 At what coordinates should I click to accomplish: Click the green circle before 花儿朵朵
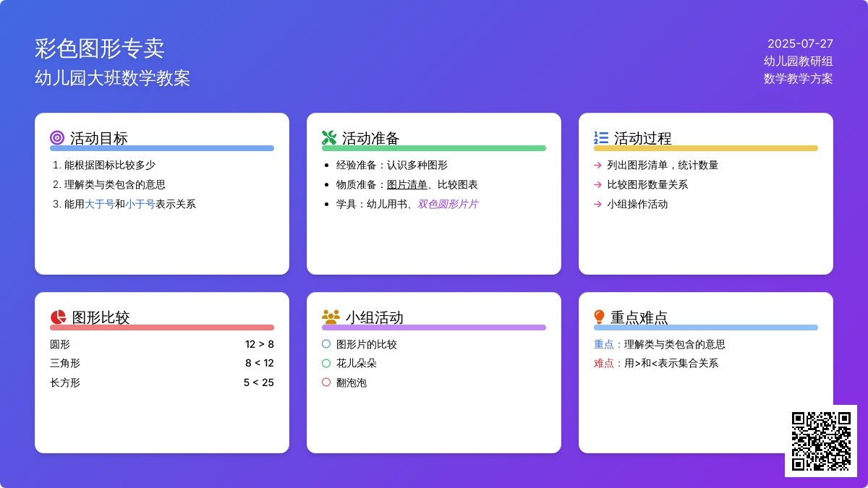click(326, 363)
